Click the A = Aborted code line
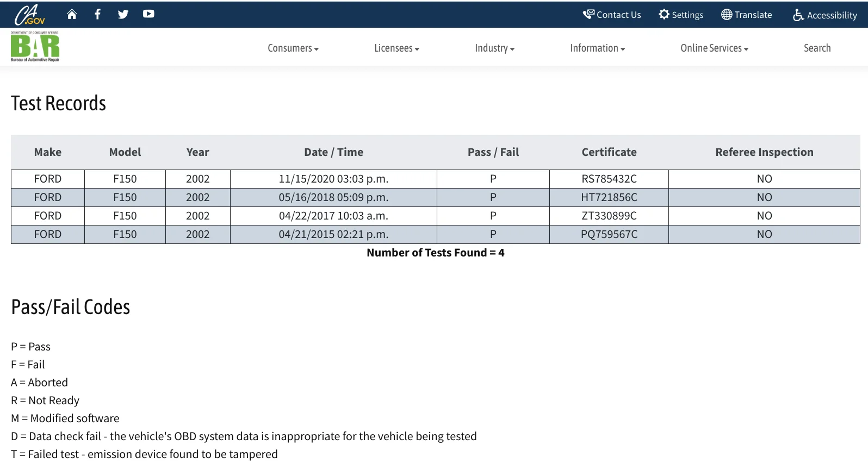 point(39,383)
